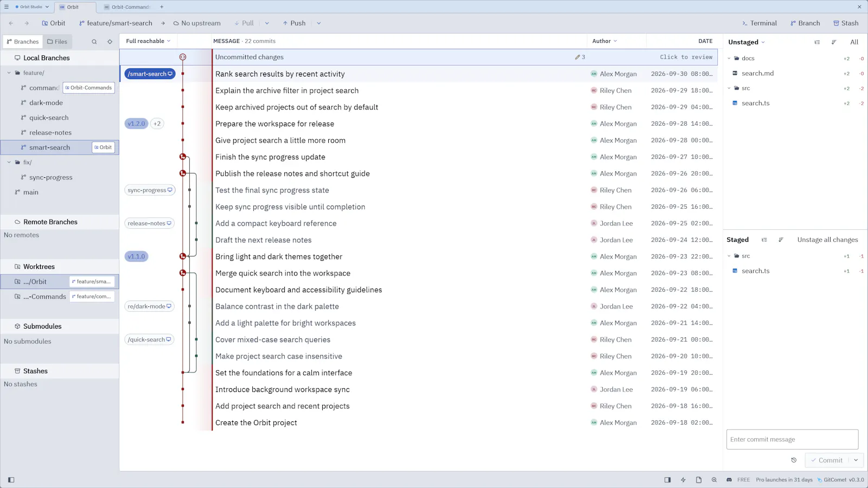Open the Push options dropdown arrow
The width and height of the screenshot is (868, 488).
(x=319, y=23)
